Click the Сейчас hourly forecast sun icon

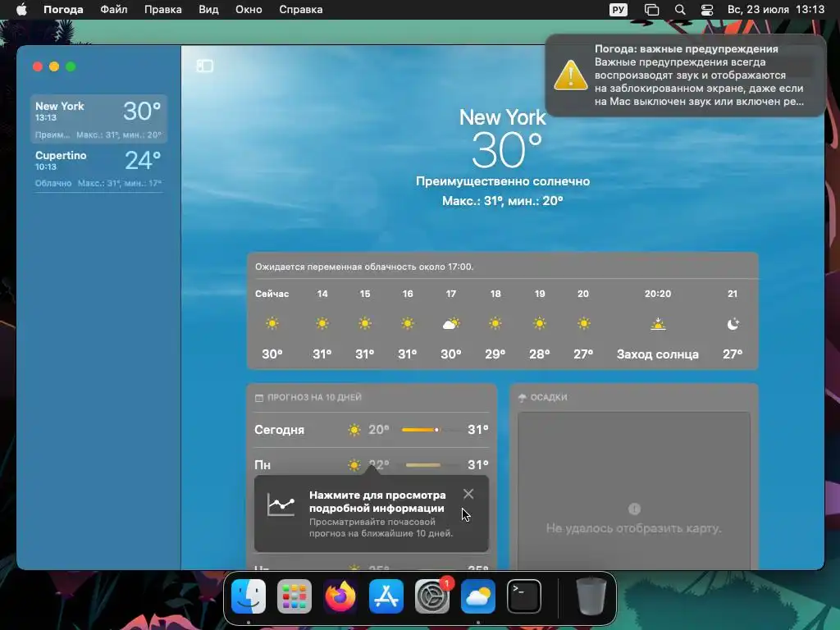tap(272, 323)
